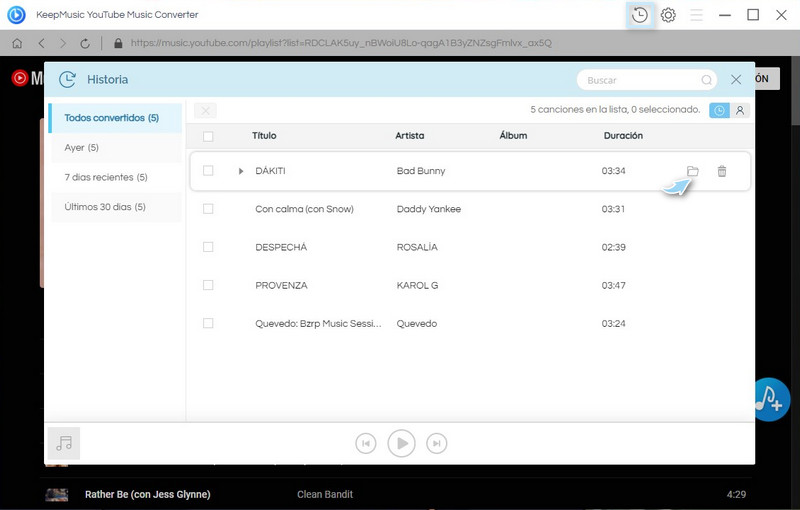Click the YouTube Music logo
Image resolution: width=800 pixels, height=510 pixels.
19,78
